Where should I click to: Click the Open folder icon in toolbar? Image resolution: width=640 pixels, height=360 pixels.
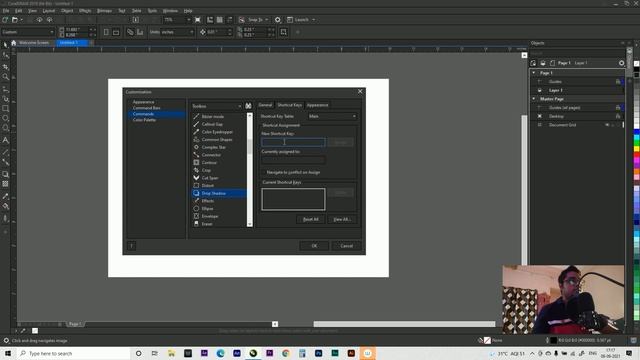[15, 20]
